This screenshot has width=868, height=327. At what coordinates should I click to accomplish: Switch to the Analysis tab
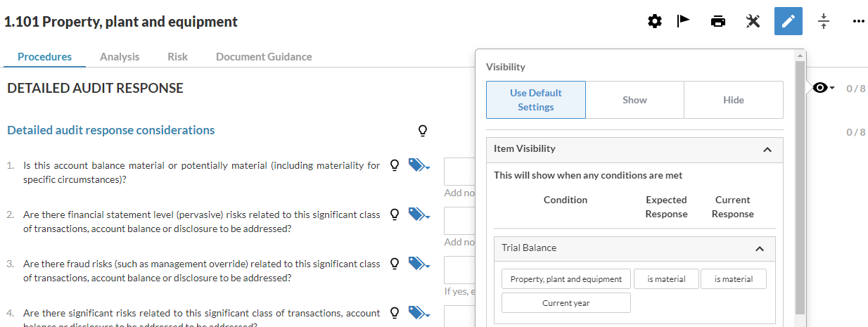pyautogui.click(x=120, y=57)
